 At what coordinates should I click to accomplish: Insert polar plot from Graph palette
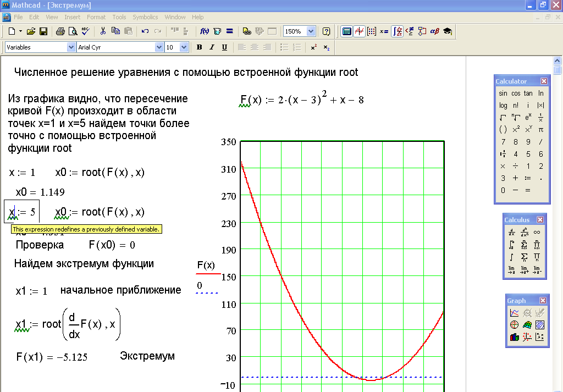pyautogui.click(x=514, y=325)
